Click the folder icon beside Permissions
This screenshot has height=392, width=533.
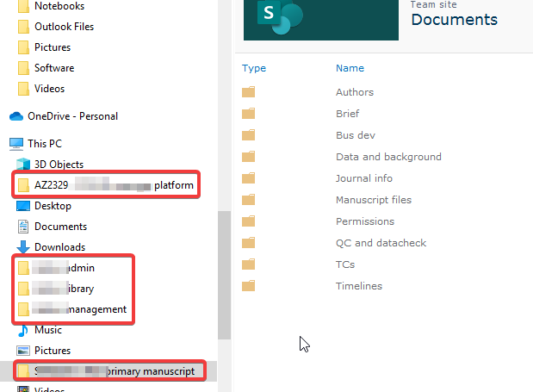click(x=249, y=221)
